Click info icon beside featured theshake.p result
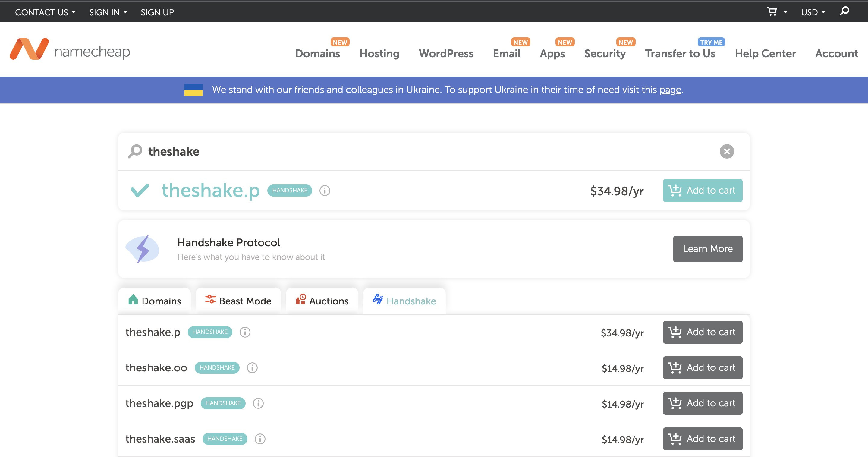This screenshot has width=868, height=457. [x=325, y=191]
